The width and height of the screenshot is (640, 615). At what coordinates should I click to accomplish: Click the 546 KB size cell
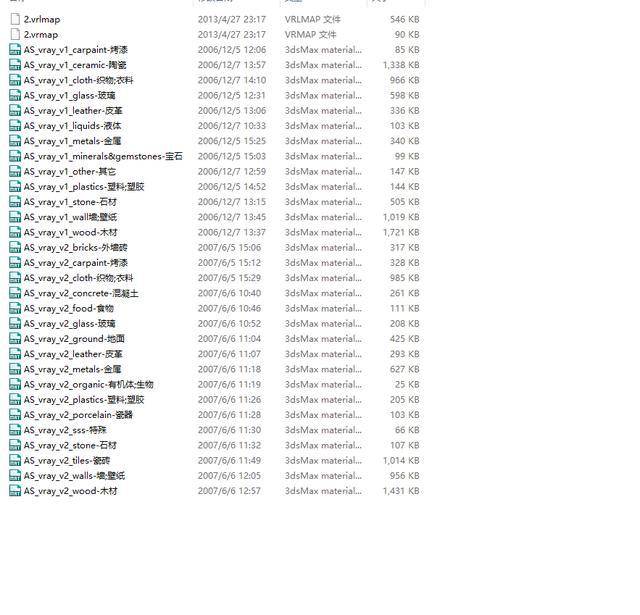(x=404, y=19)
